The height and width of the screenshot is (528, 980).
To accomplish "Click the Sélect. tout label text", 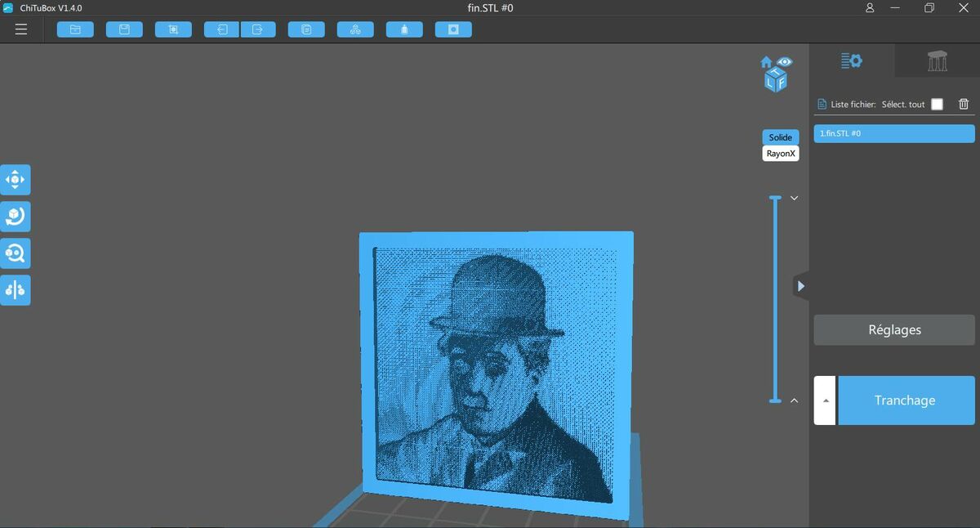I will (903, 105).
